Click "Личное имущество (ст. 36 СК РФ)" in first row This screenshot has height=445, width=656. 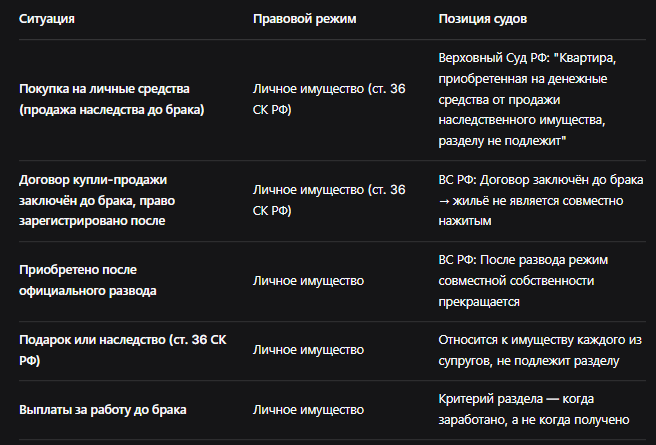pyautogui.click(x=329, y=99)
